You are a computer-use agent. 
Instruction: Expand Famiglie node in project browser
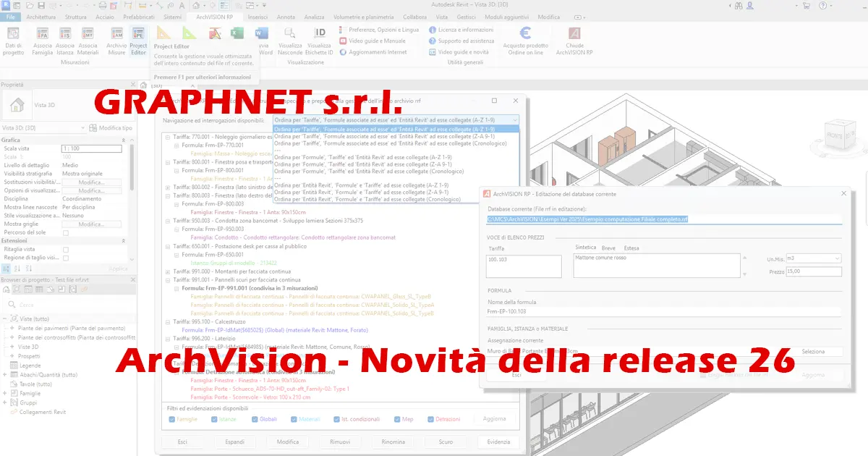tap(6, 394)
